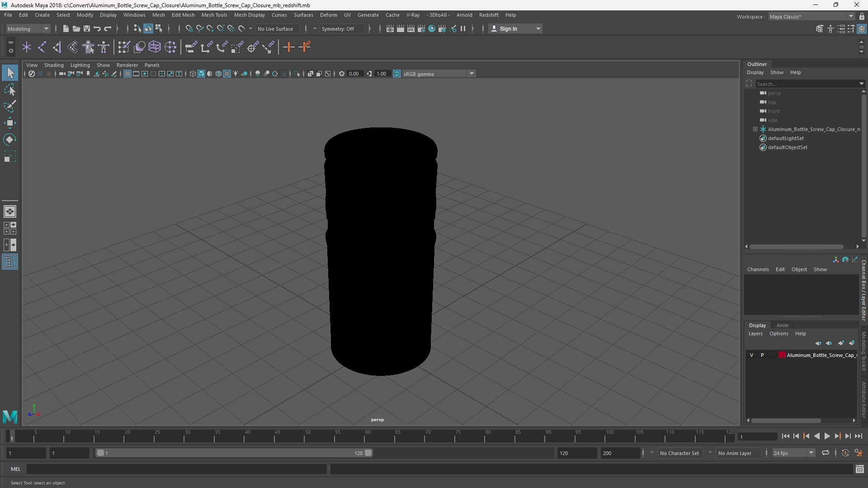Switch to the Anim layer tab
The image size is (868, 488).
pyautogui.click(x=782, y=325)
